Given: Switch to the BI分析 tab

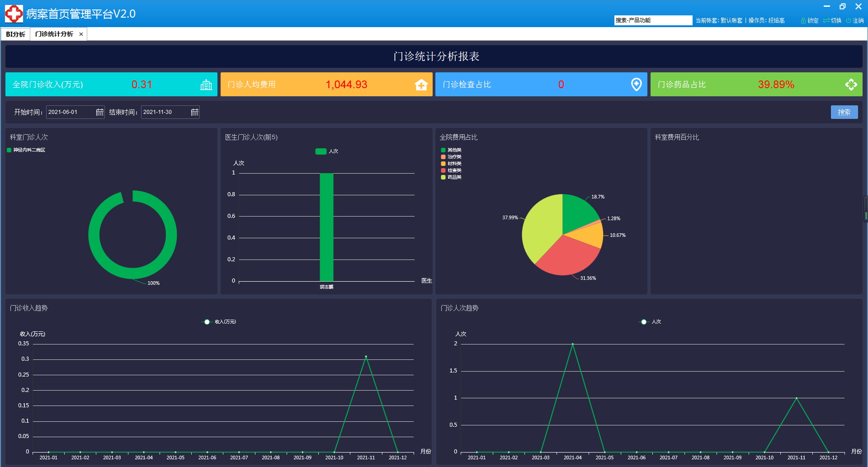Looking at the screenshot, I should pos(15,34).
